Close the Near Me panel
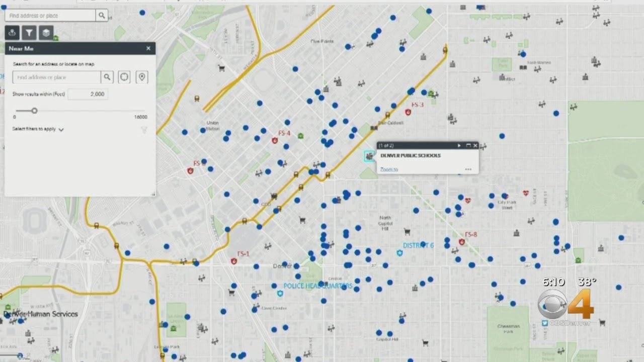Image resolution: width=644 pixels, height=362 pixels. coord(148,48)
